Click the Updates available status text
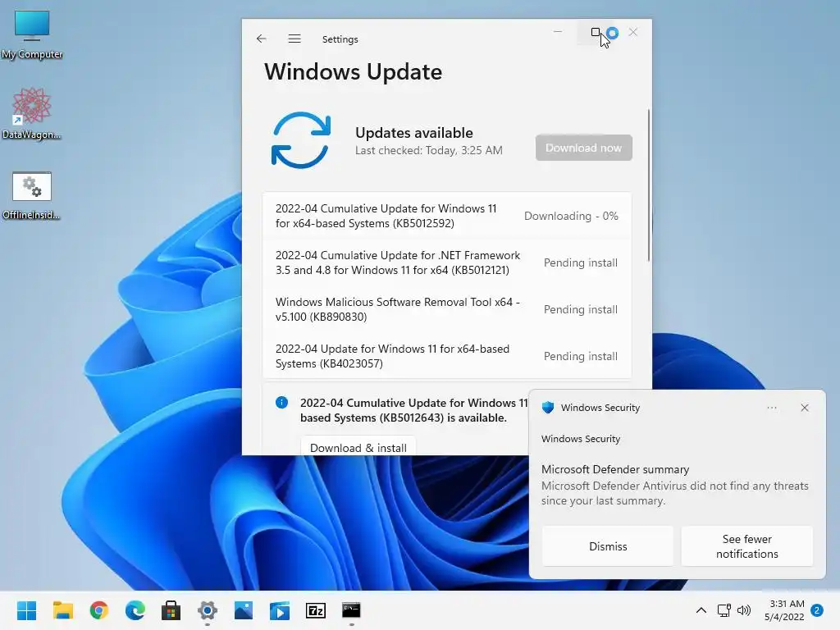This screenshot has height=630, width=840. (x=414, y=133)
